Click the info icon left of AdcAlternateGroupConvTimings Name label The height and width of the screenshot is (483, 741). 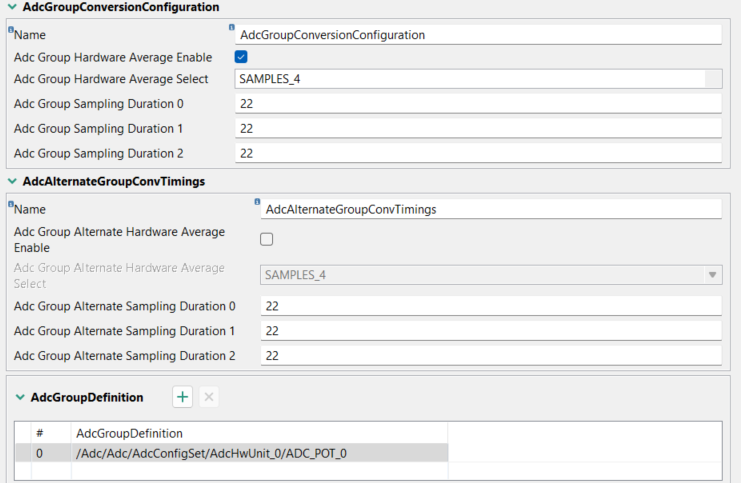point(10,205)
